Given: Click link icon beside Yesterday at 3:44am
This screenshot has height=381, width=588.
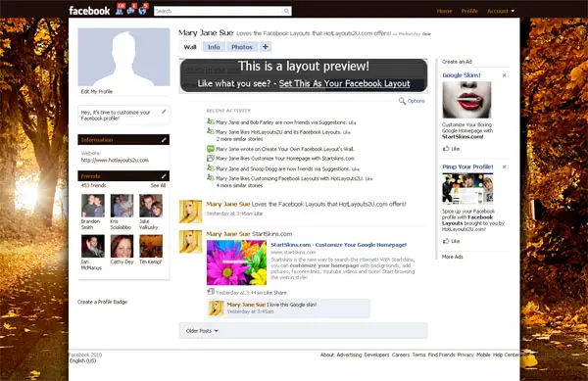Looking at the screenshot, I should pyautogui.click(x=211, y=292).
